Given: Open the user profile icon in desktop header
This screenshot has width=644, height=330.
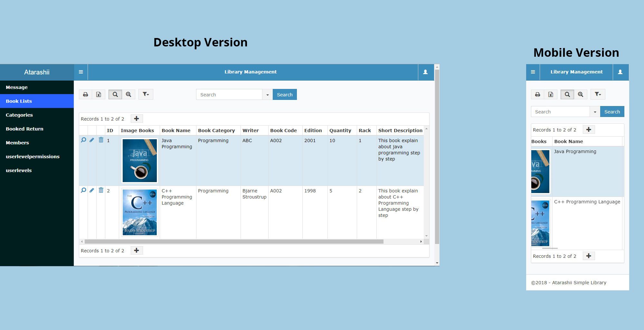Looking at the screenshot, I should [x=425, y=72].
